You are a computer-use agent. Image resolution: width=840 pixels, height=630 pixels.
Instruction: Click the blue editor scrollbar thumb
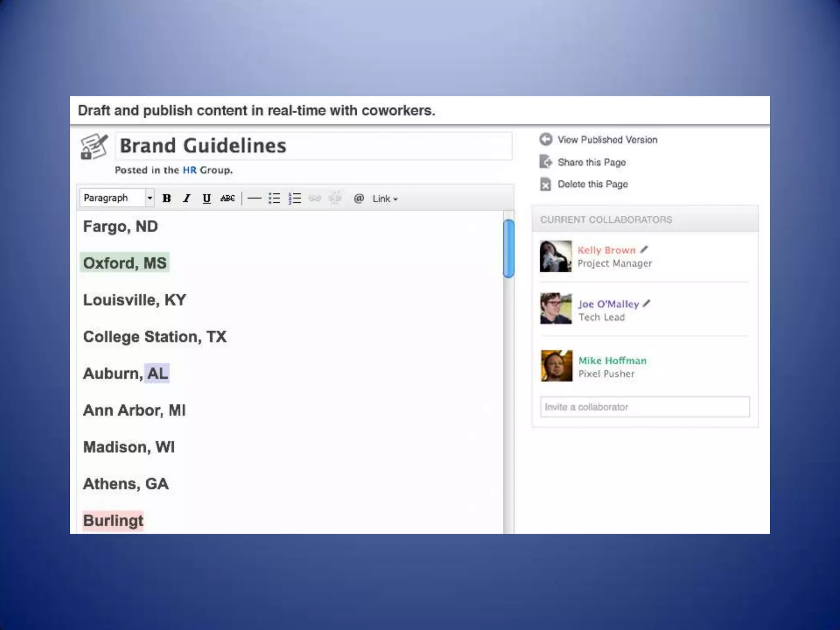pyautogui.click(x=509, y=249)
